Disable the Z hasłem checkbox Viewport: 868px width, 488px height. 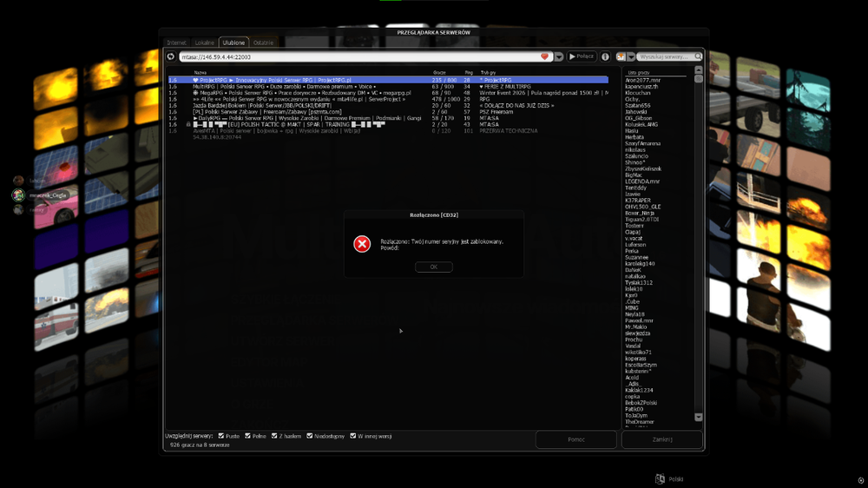point(274,436)
